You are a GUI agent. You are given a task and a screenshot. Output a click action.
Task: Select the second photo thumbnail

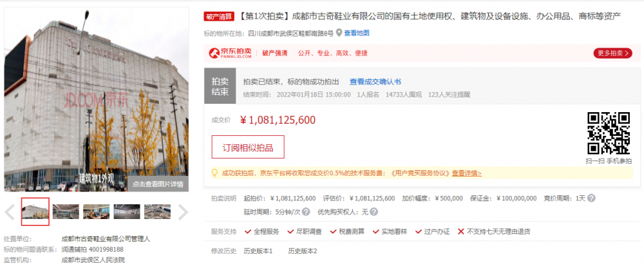tap(66, 212)
